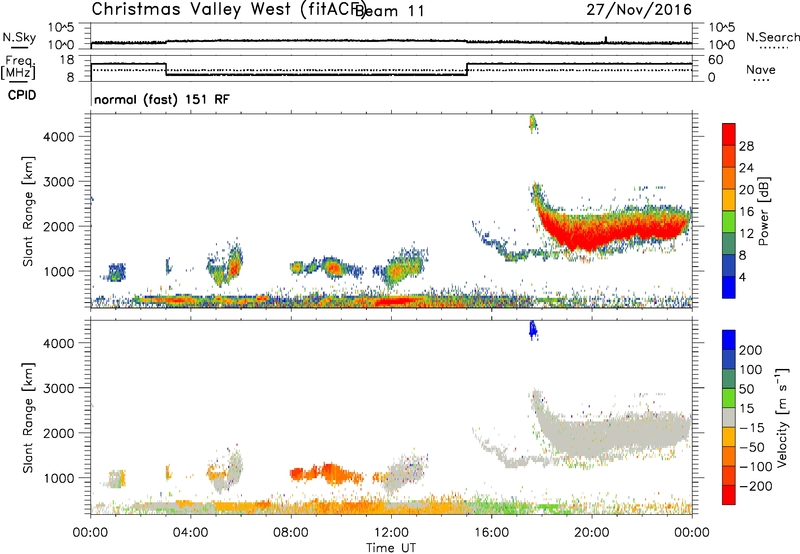Click the 'Power [dB]' colorbar label
This screenshot has width=800, height=554.
(x=763, y=211)
